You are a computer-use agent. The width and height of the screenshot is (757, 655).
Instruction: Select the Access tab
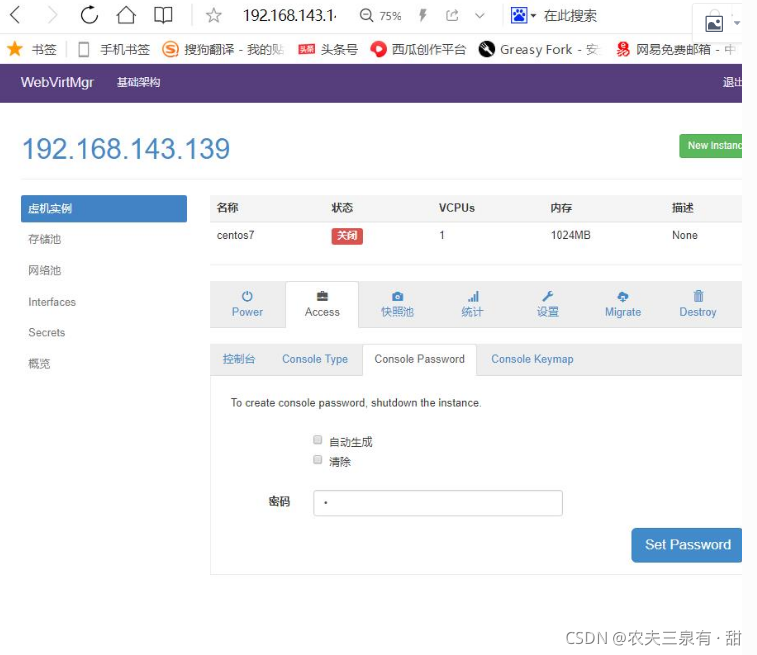(322, 305)
